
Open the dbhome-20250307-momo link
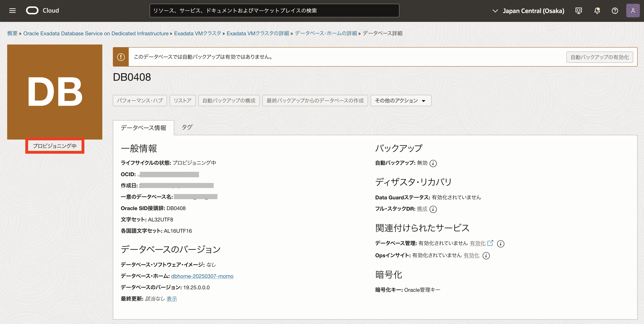tap(202, 276)
